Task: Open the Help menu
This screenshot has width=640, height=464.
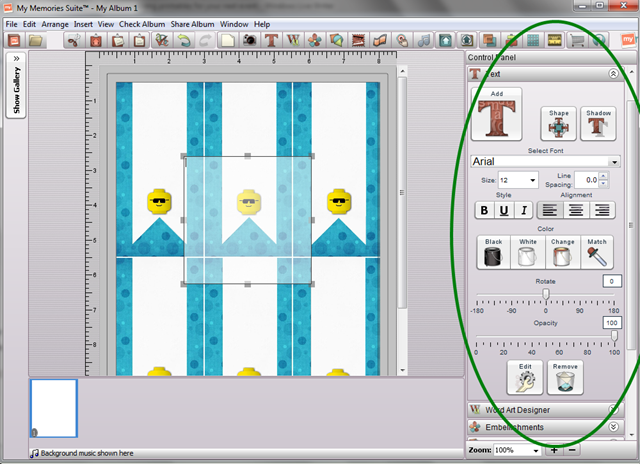Action: point(262,24)
